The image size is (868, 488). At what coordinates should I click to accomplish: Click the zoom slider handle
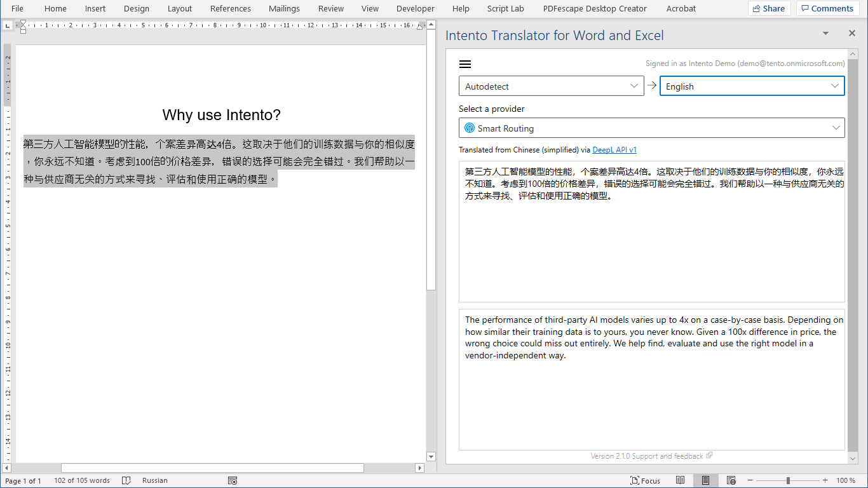point(788,480)
